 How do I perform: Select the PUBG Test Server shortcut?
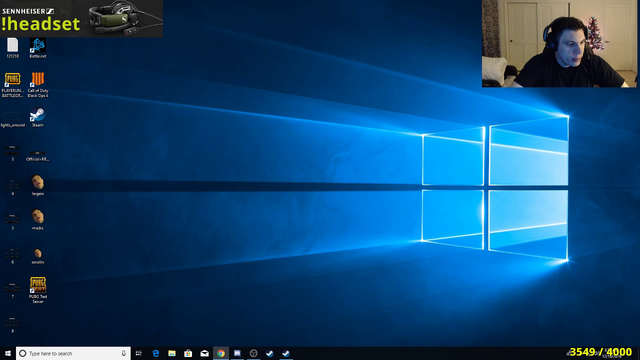(x=38, y=290)
